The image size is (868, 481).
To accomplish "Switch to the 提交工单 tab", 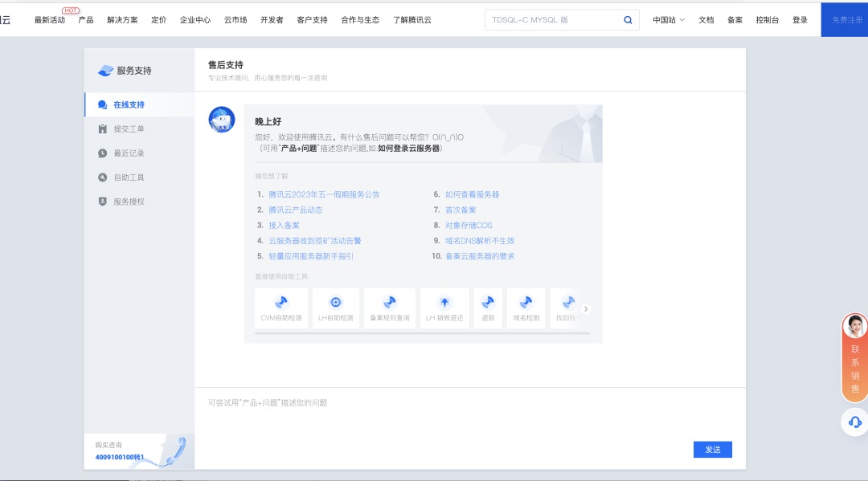I will pos(140,128).
